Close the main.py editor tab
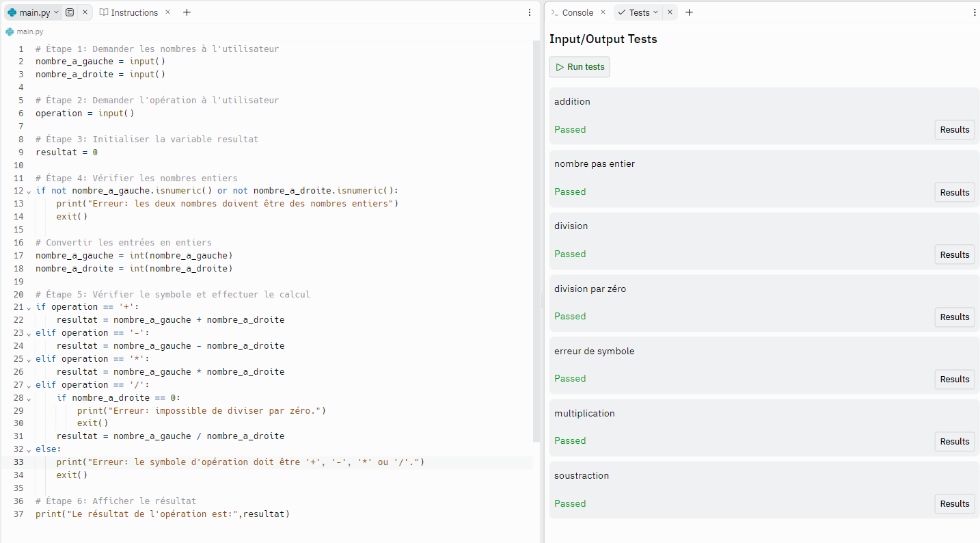 tap(85, 12)
